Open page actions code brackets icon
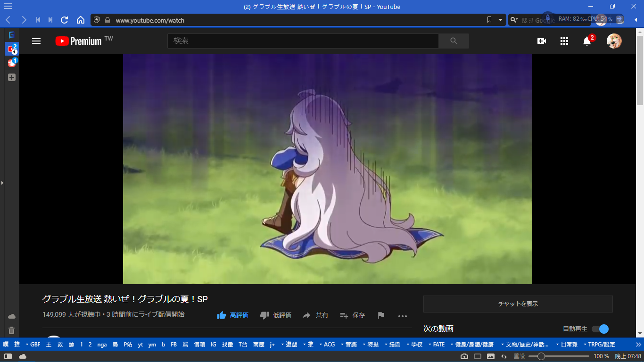Viewport: 644px width, 362px height. [504, 356]
